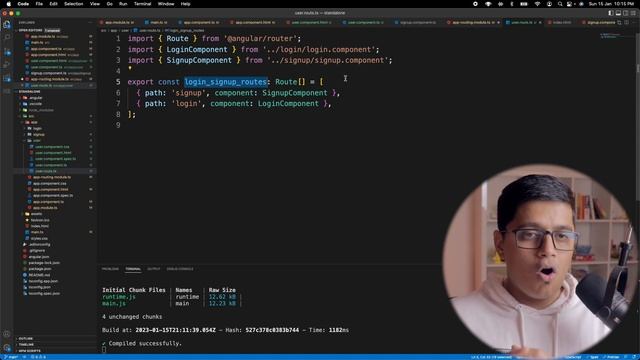Click line number 7 in the gutter

click(x=118, y=103)
